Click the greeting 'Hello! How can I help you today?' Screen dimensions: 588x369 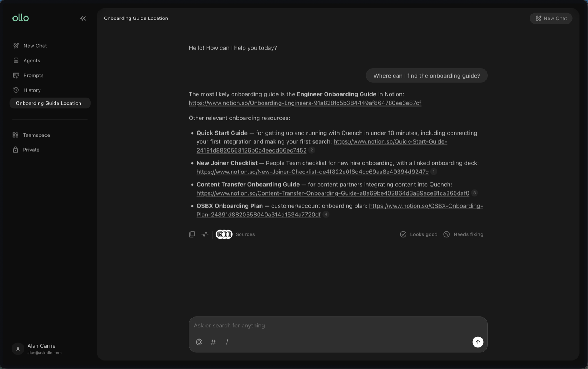tap(233, 48)
